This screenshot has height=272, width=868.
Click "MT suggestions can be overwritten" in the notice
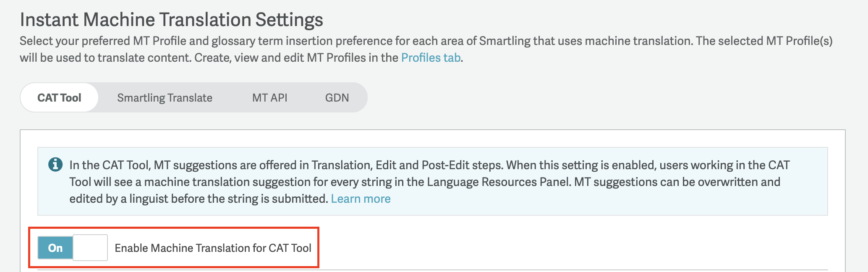[x=677, y=182]
